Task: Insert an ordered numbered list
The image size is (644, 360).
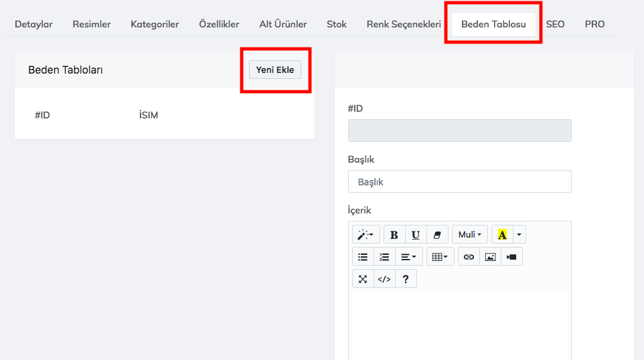Action: (x=384, y=257)
